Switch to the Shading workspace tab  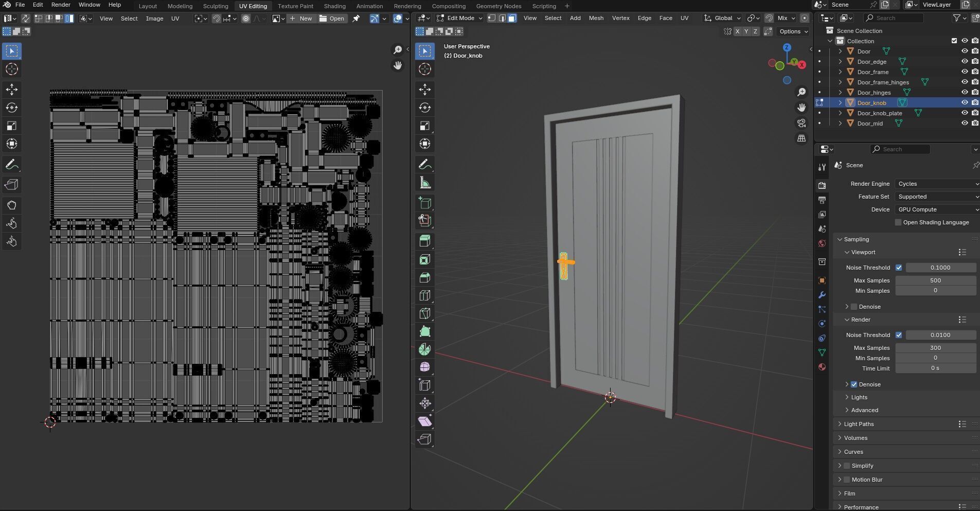[x=334, y=6]
